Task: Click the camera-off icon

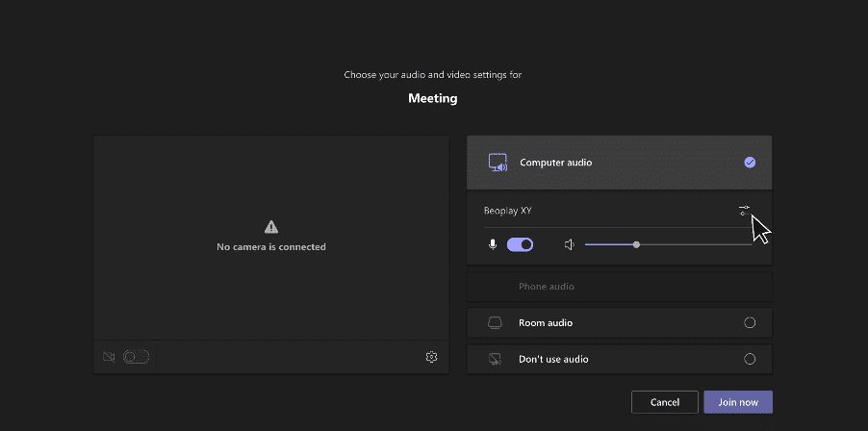Action: click(109, 357)
